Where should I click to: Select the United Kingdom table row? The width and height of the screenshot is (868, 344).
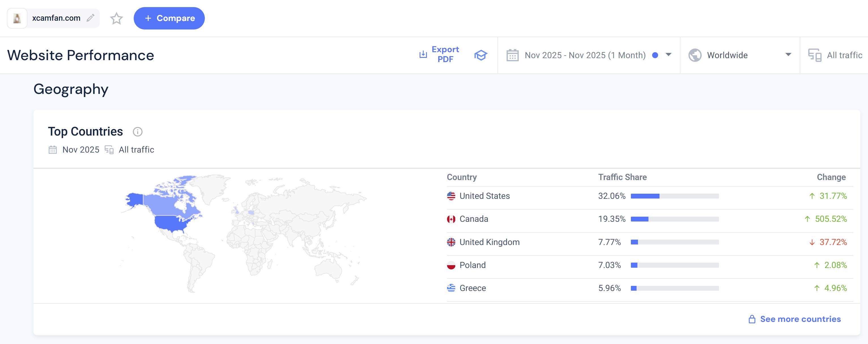coord(489,242)
